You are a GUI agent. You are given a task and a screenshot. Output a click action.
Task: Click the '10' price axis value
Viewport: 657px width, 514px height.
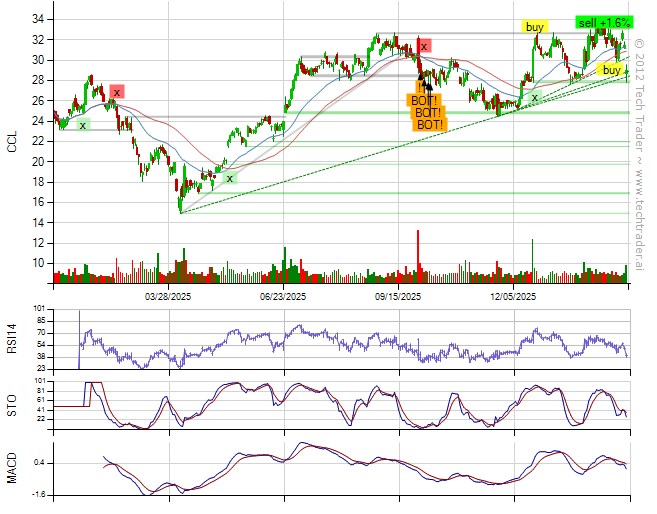coord(37,263)
